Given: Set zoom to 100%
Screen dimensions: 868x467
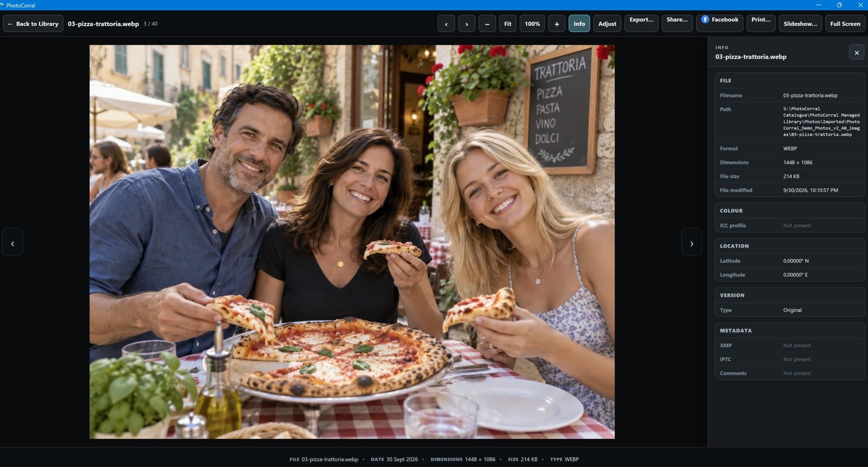Looking at the screenshot, I should point(532,24).
